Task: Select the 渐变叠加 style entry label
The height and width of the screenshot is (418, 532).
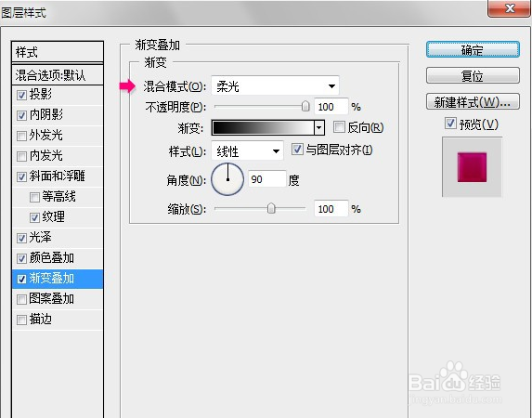Action: 52,278
